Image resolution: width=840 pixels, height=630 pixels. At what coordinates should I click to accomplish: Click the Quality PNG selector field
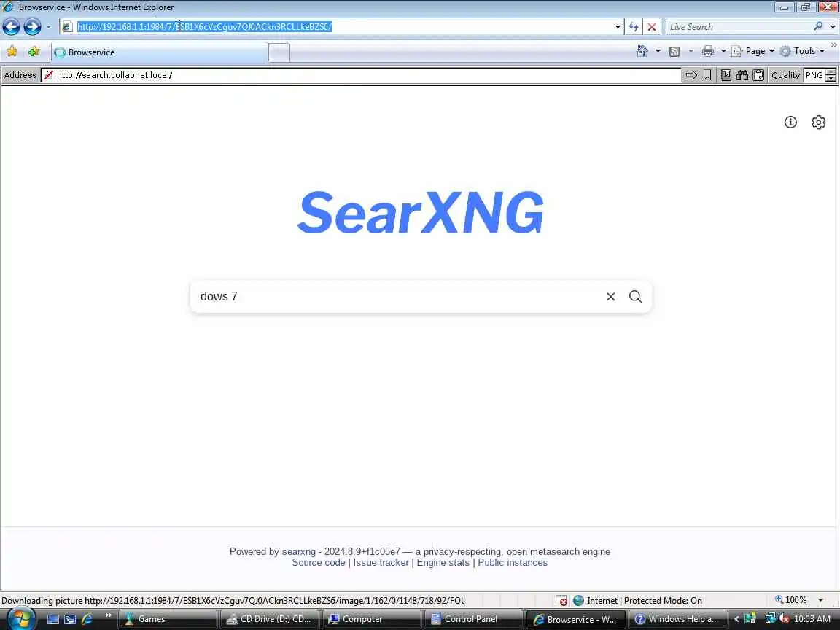[814, 75]
